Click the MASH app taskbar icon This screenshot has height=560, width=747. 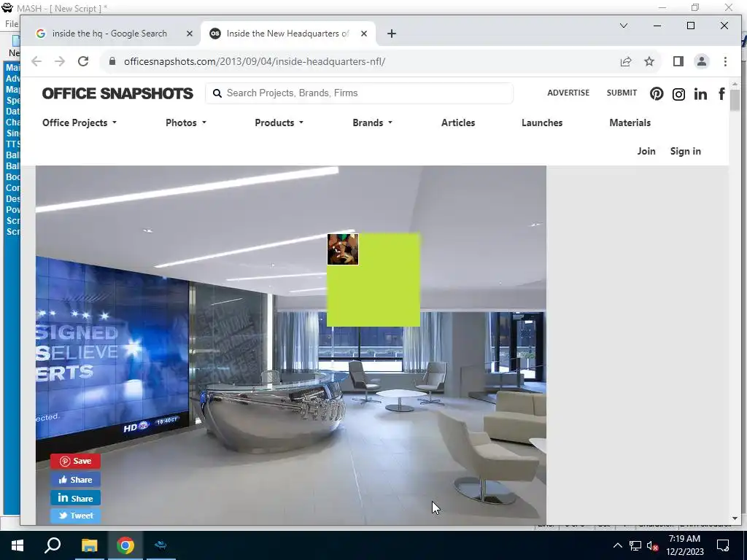(x=161, y=545)
